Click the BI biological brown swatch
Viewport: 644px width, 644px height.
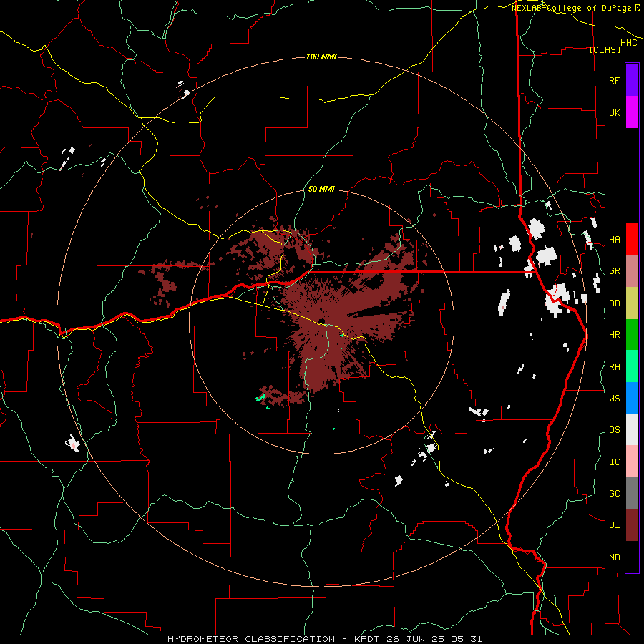632,525
